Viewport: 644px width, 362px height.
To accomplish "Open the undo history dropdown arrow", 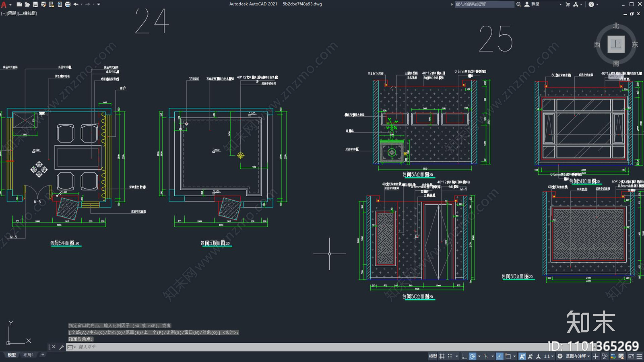I will pos(82,4).
